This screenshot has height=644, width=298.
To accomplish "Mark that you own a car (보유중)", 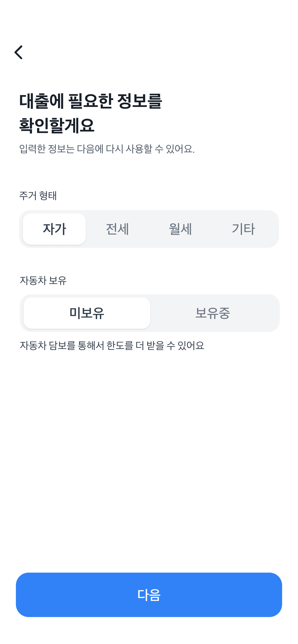I will tap(212, 313).
